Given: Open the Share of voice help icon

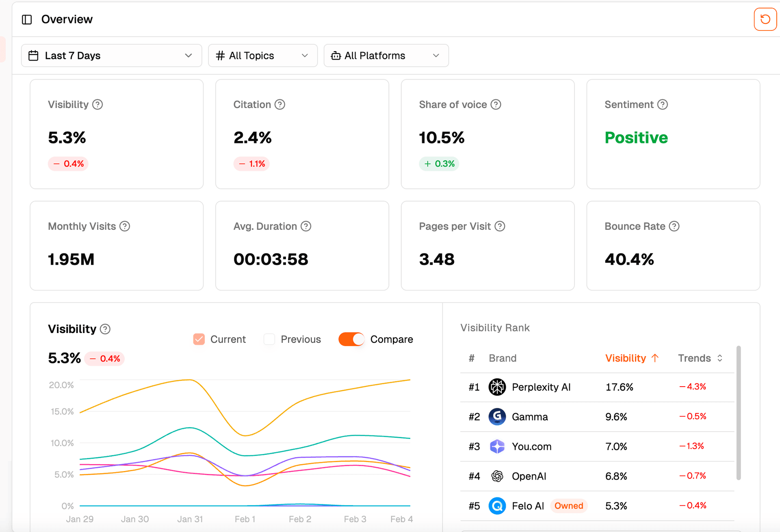Looking at the screenshot, I should tap(496, 104).
